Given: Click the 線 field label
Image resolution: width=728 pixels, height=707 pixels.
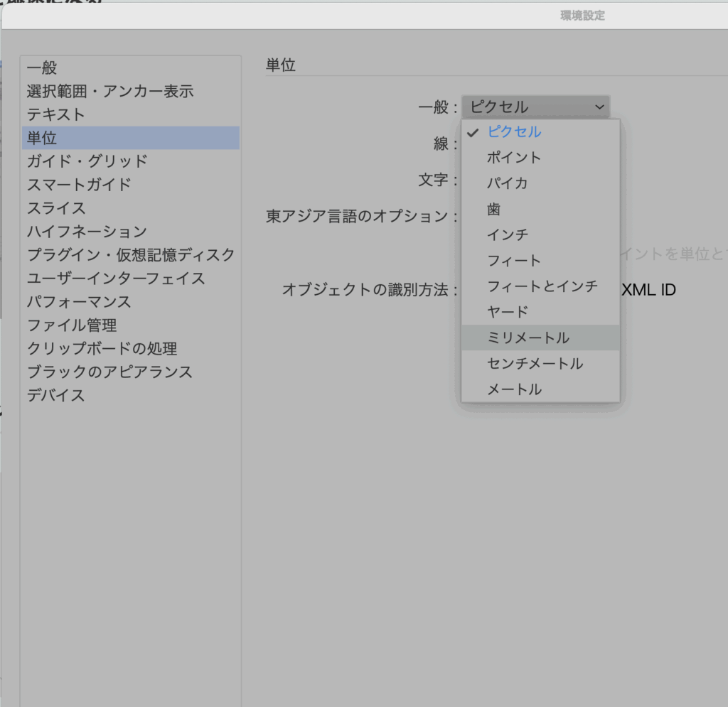Looking at the screenshot, I should pos(445,144).
